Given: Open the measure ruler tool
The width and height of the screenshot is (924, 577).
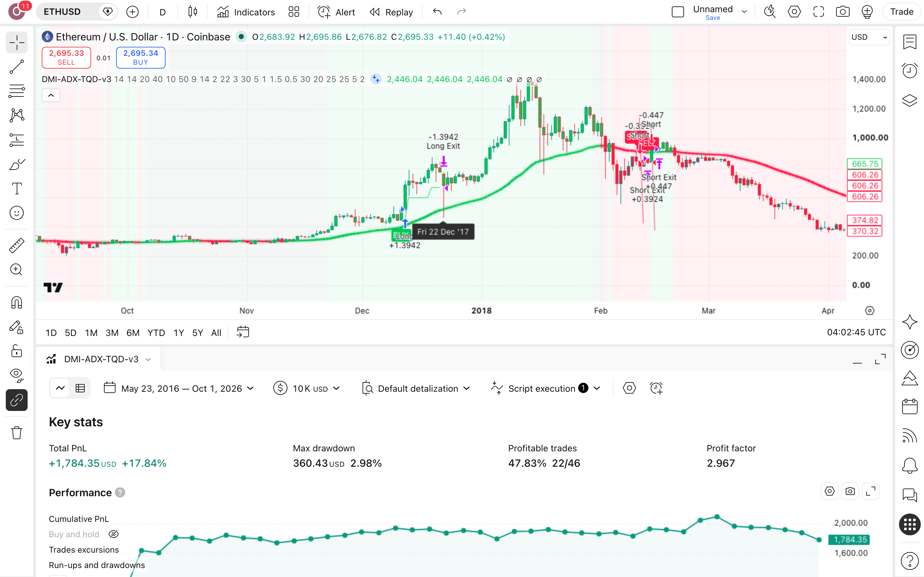Looking at the screenshot, I should [x=16, y=245].
